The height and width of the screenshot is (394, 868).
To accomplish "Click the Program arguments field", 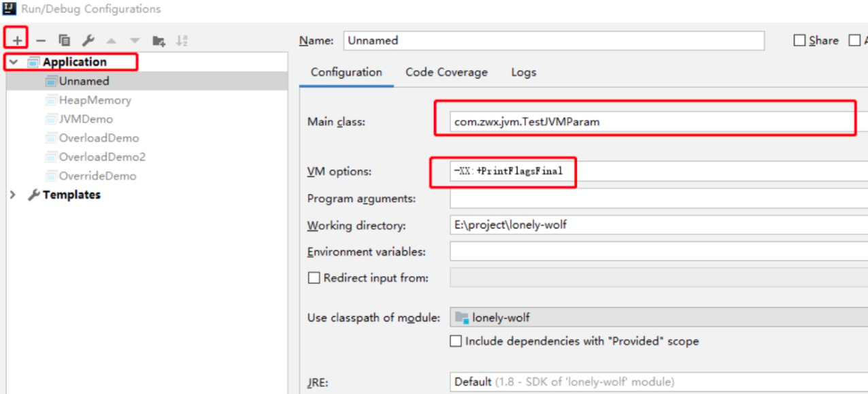I will point(658,199).
